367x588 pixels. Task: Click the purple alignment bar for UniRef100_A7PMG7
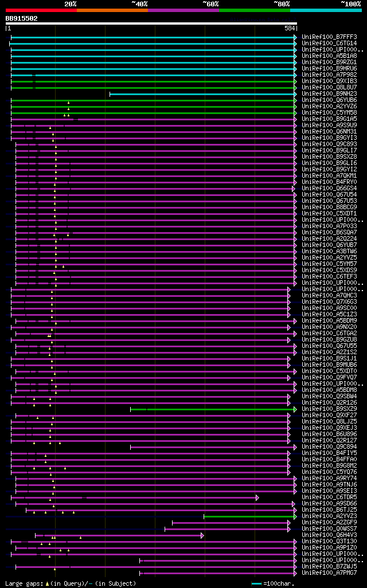click(218, 573)
